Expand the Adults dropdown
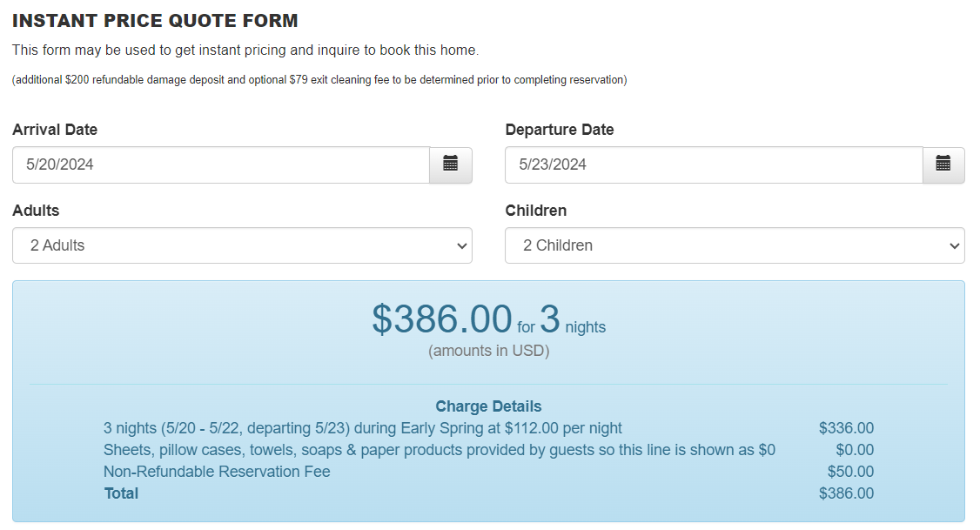The image size is (980, 530). [242, 245]
